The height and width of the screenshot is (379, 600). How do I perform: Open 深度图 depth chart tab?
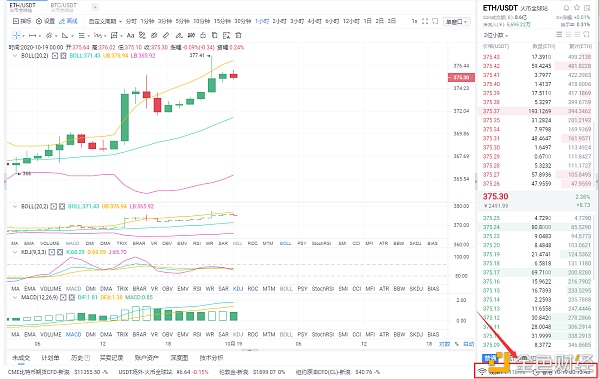(179, 358)
